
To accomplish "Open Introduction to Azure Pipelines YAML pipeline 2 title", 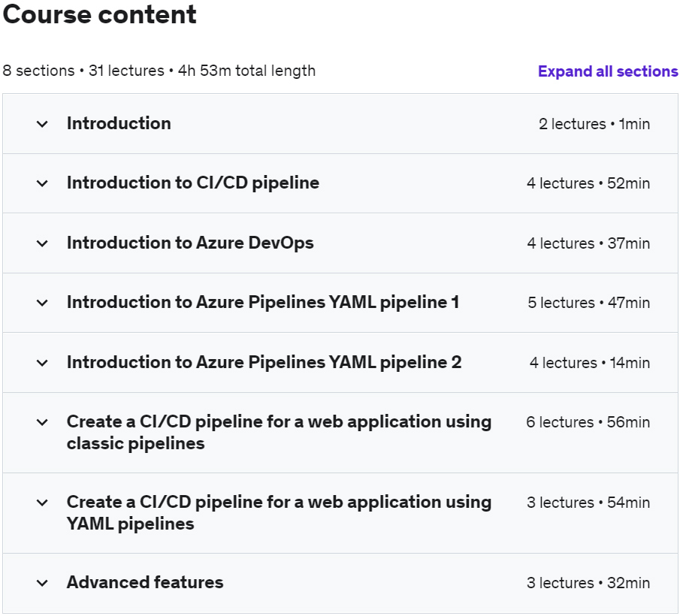I will point(264,362).
